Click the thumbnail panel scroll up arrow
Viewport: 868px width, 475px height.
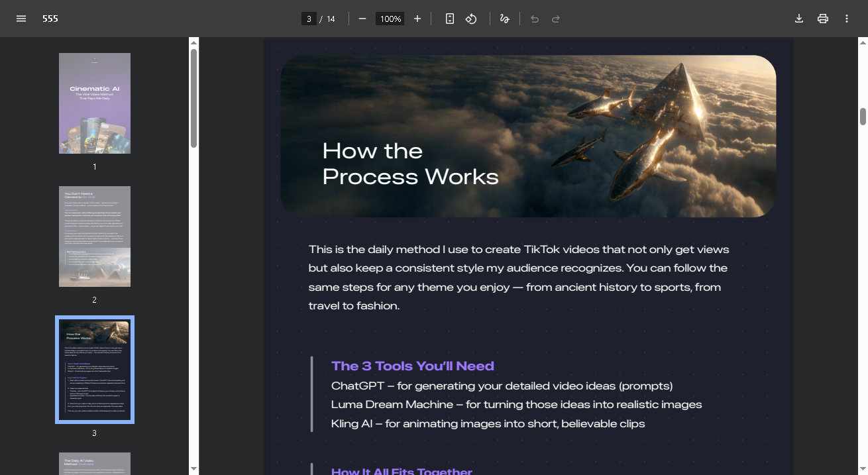193,43
